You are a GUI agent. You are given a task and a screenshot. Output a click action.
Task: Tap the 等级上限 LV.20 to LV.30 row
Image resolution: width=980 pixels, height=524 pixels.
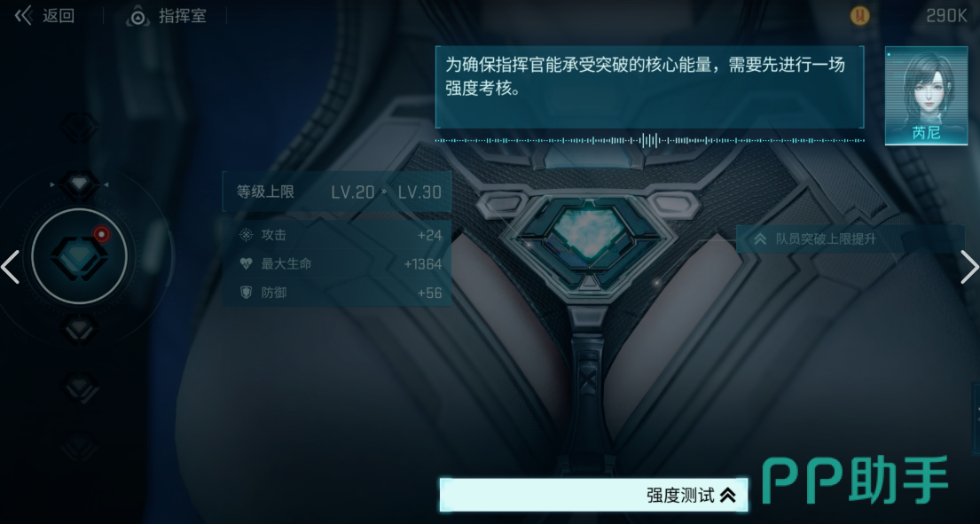[x=337, y=192]
